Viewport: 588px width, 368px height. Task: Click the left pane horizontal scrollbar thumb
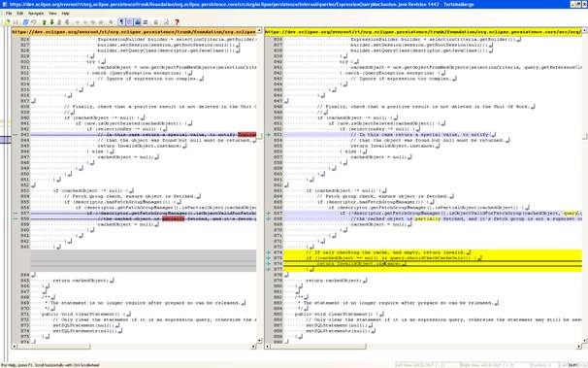[53, 347]
